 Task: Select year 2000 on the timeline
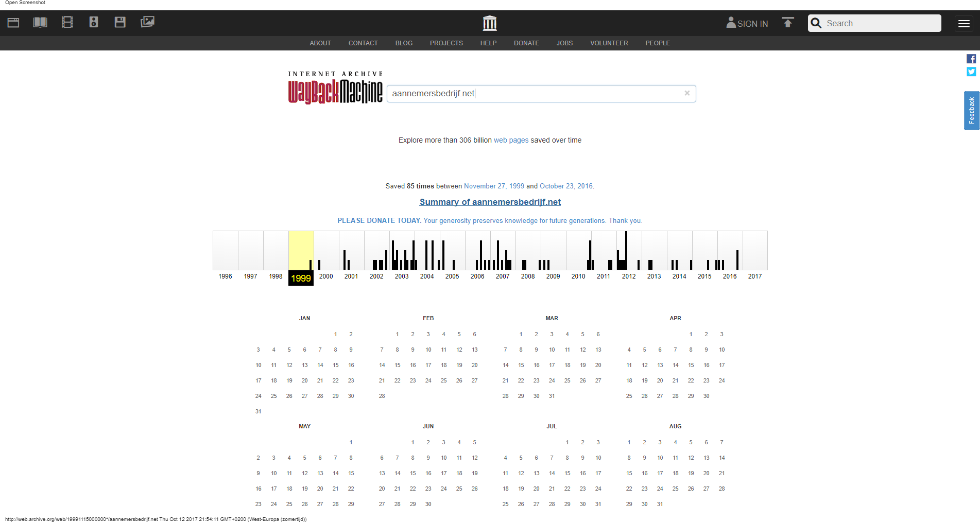tap(326, 276)
